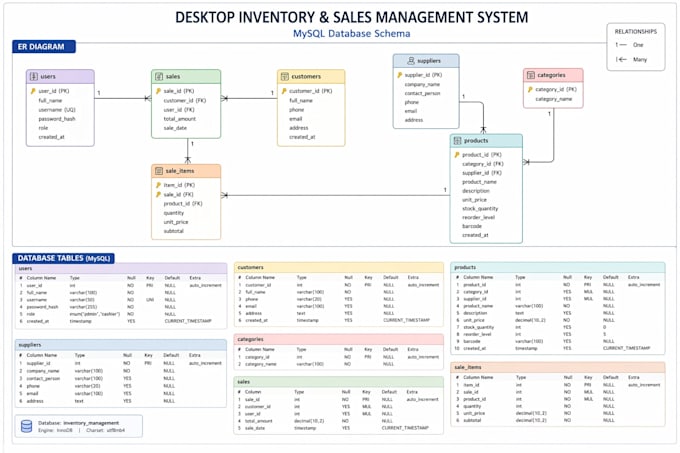Click the suppliers entity person icon
The width and height of the screenshot is (680, 453).
tap(411, 61)
